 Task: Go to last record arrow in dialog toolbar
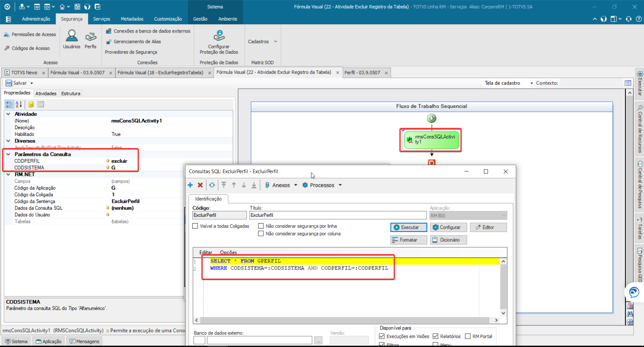pyautogui.click(x=254, y=185)
